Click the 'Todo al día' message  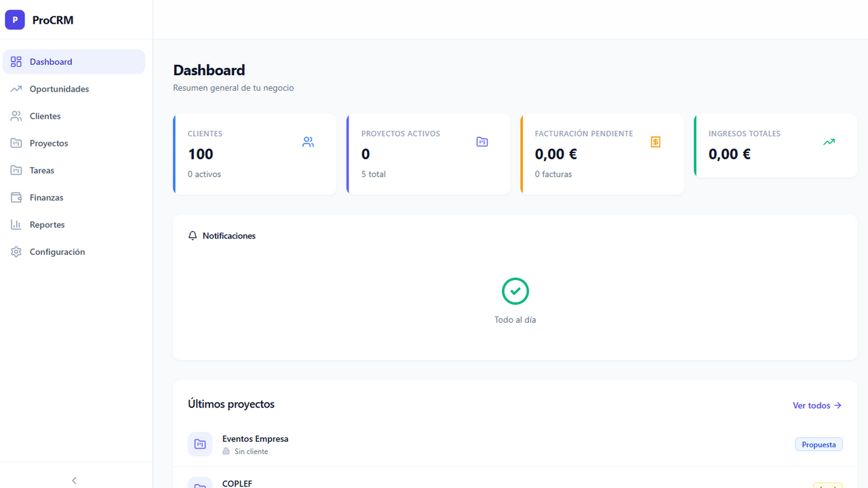pos(515,320)
